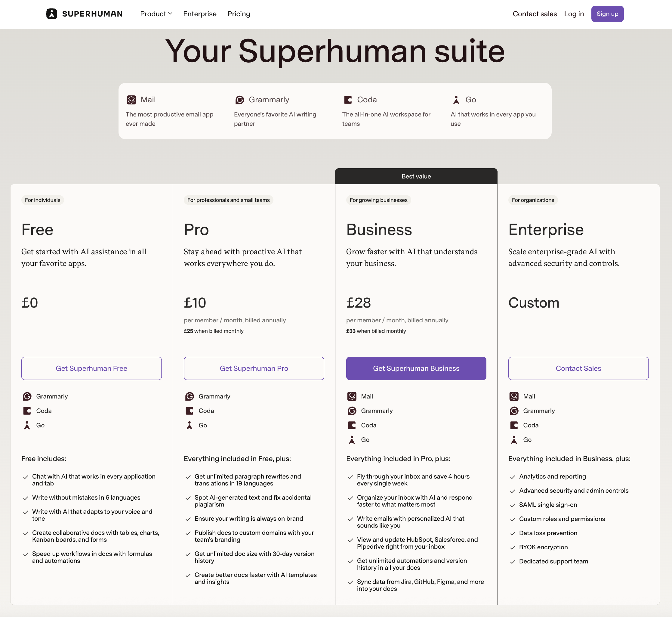
Task: Click the Mail icon under the Business plan
Action: coord(352,396)
